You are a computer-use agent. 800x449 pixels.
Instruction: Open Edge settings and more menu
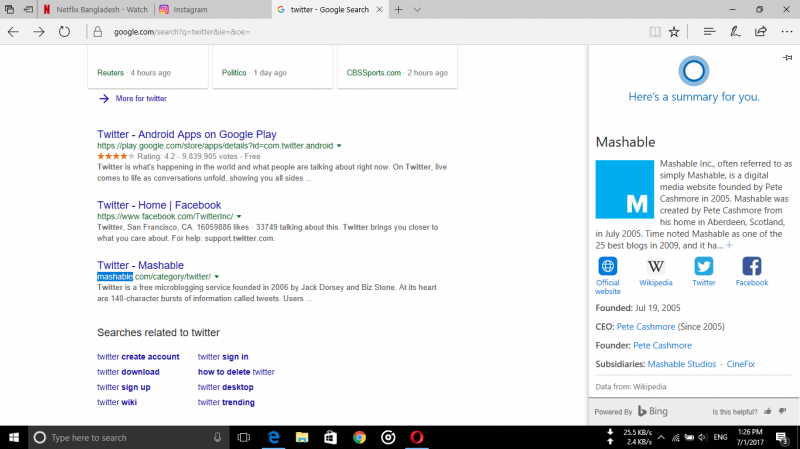[x=787, y=32]
